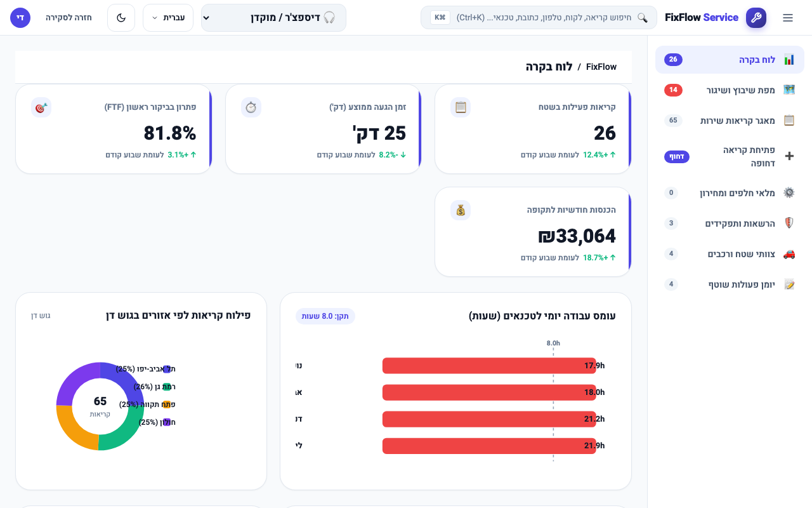
Task: Click the חולון (25%) legend entry
Action: coord(157,422)
